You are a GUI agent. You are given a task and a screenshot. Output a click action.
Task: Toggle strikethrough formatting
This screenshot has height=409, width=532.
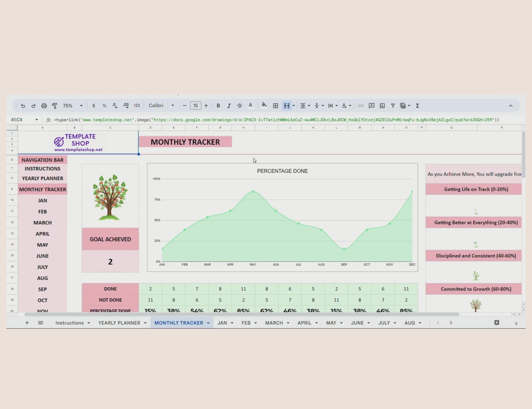click(239, 106)
